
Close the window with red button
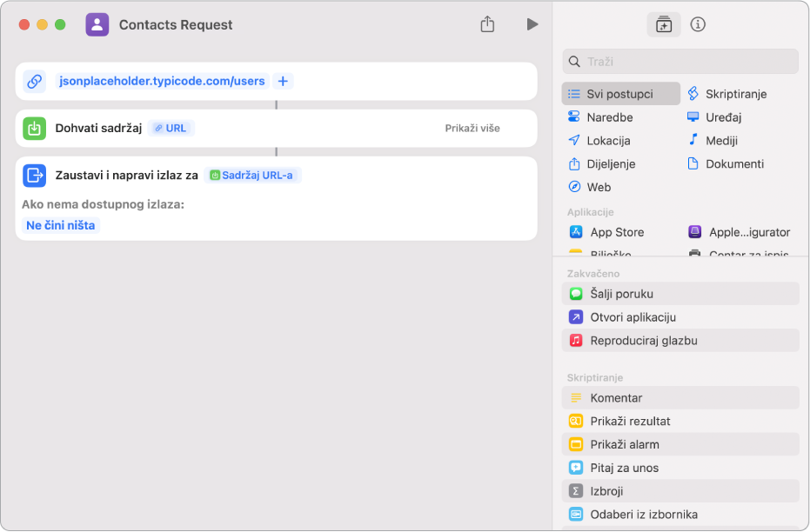(x=24, y=24)
